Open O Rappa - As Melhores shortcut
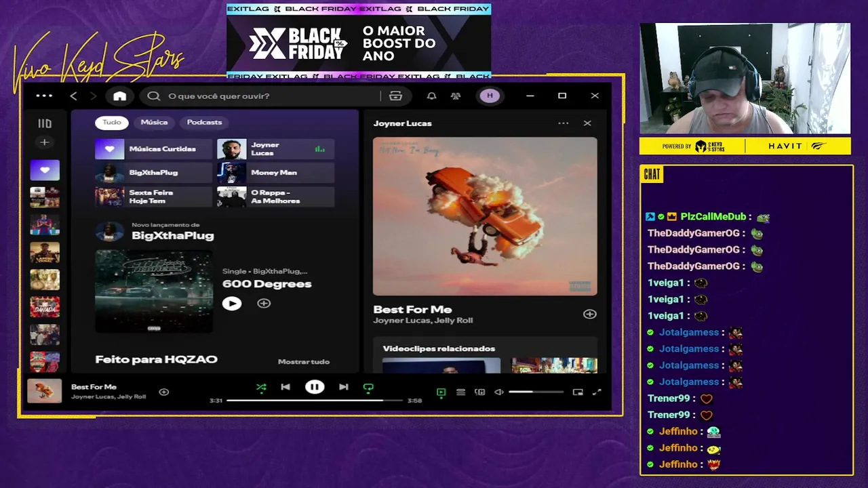Viewport: 868px width, 488px height. pos(275,197)
